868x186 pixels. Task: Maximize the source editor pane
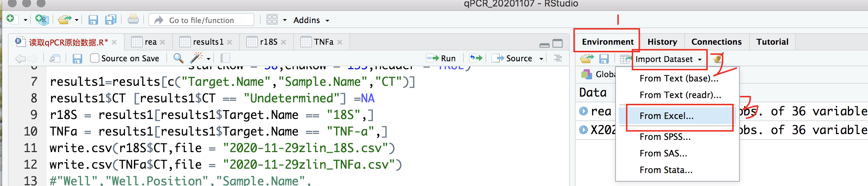click(x=558, y=44)
